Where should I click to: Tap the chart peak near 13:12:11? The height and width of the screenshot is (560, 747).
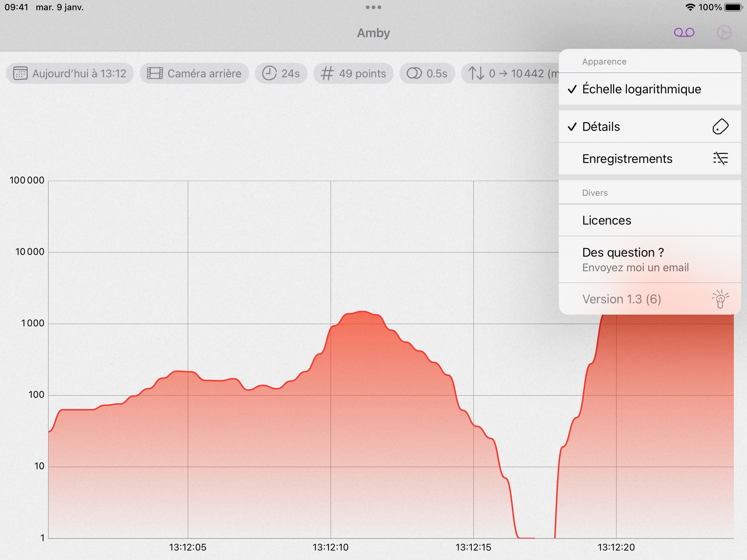point(362,312)
